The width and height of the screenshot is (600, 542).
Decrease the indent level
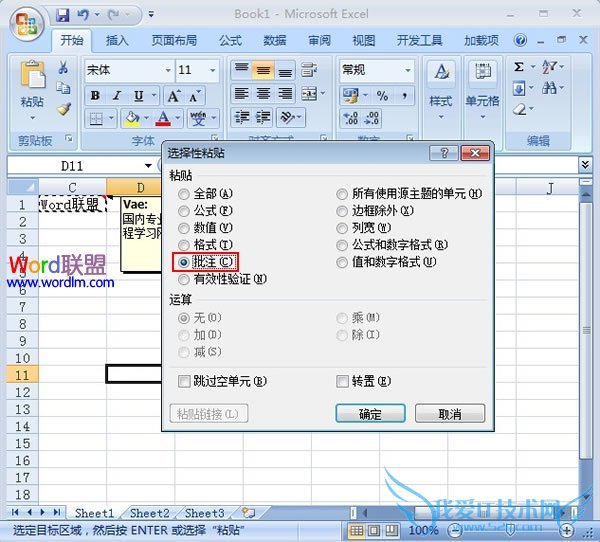(241, 117)
